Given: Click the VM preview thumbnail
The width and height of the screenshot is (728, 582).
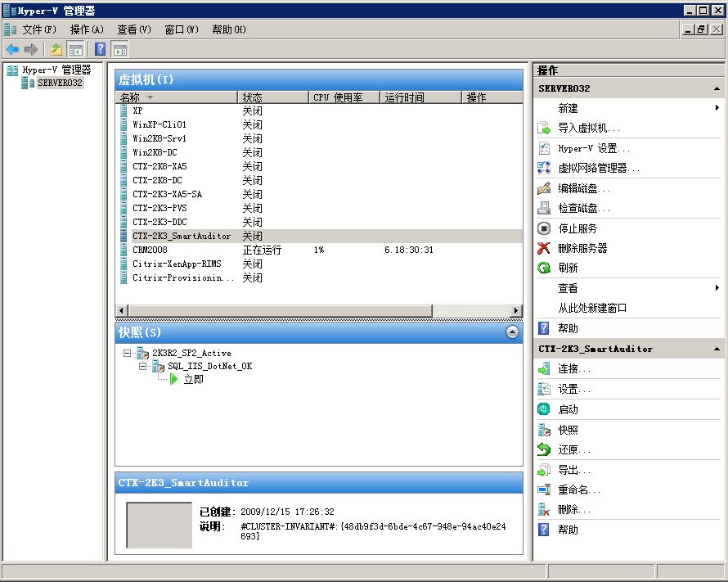Looking at the screenshot, I should tap(160, 525).
